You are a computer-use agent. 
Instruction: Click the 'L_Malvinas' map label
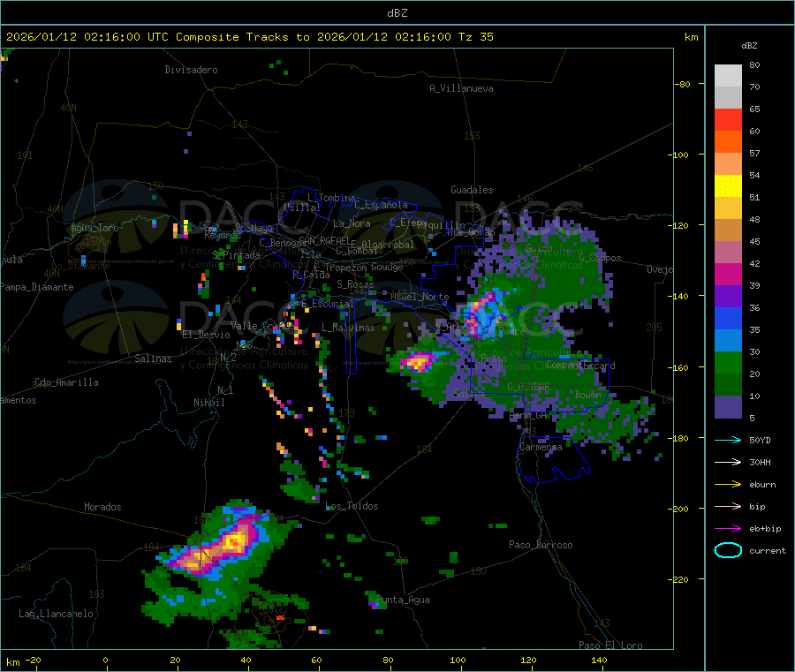[348, 328]
